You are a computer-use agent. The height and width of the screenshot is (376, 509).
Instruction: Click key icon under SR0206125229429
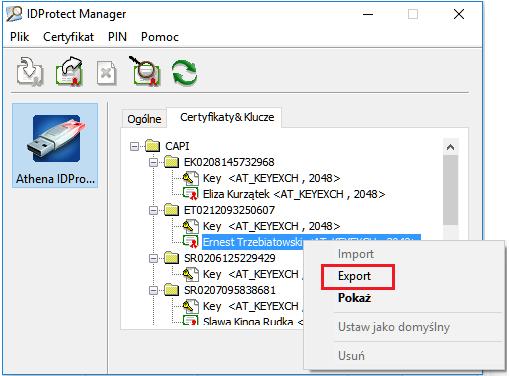pos(191,274)
